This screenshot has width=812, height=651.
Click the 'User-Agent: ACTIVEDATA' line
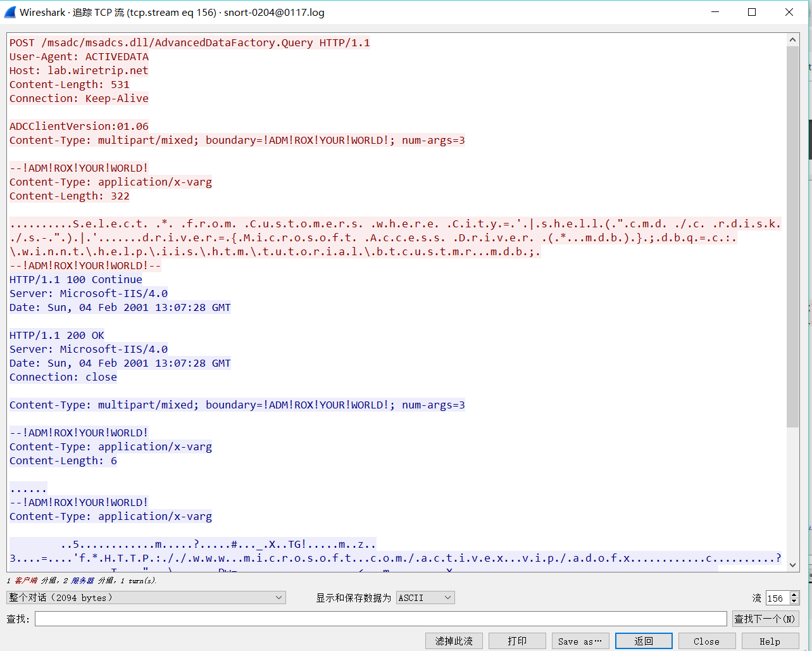click(x=79, y=56)
